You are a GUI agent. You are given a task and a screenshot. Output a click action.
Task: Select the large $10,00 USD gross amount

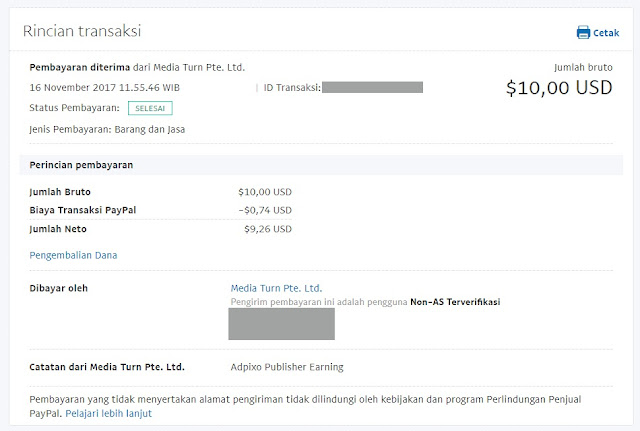tap(557, 88)
